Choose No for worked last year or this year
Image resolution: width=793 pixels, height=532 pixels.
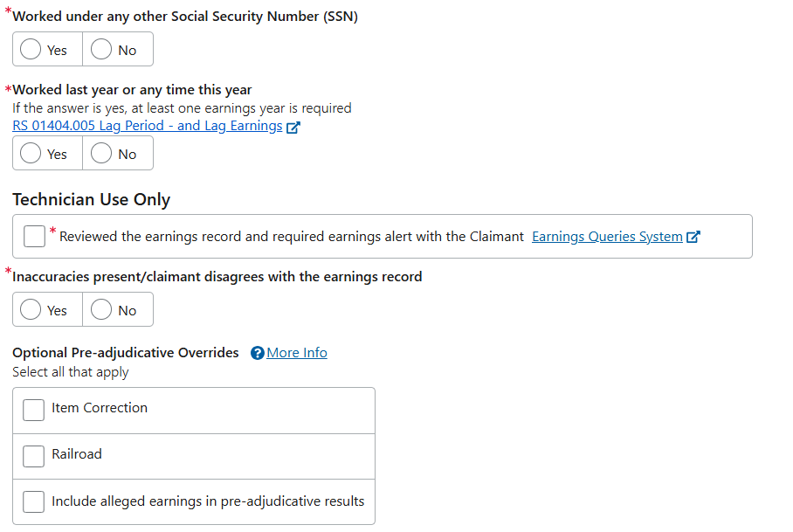[101, 154]
